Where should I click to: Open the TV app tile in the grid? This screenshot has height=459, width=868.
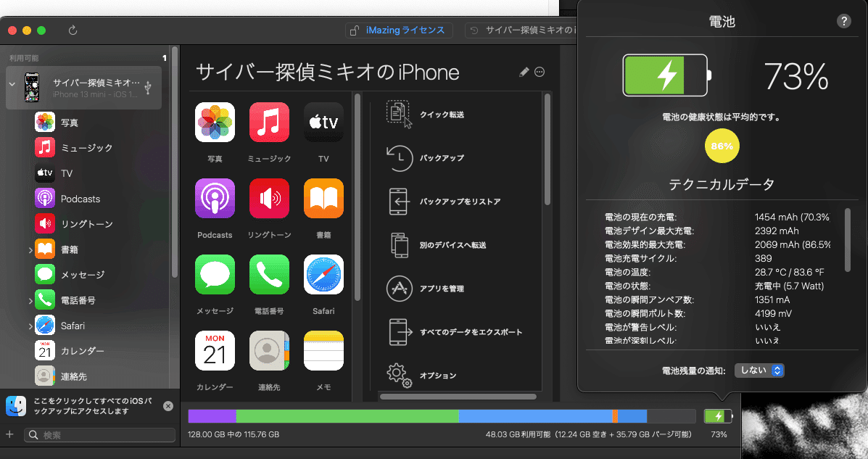323,123
